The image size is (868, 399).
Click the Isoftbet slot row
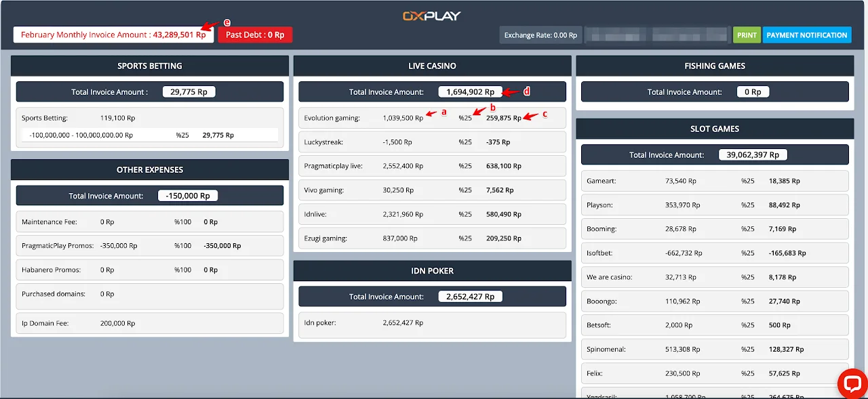click(715, 253)
